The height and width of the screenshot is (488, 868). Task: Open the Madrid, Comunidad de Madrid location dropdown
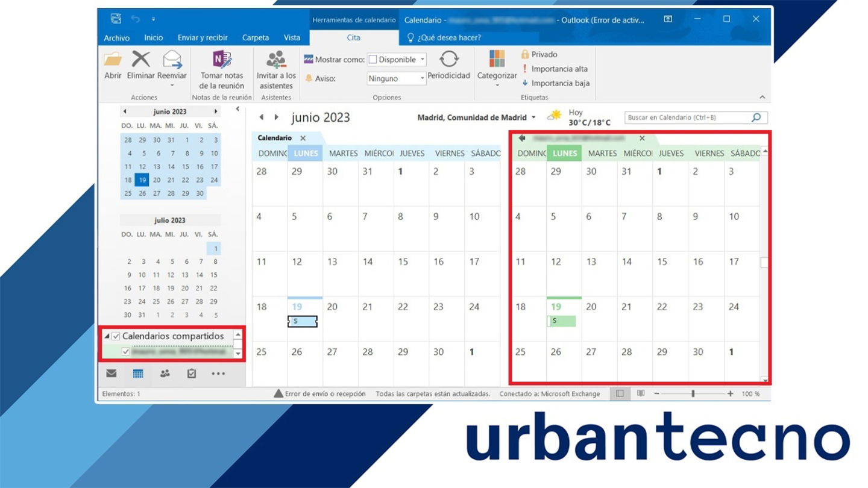click(x=533, y=117)
